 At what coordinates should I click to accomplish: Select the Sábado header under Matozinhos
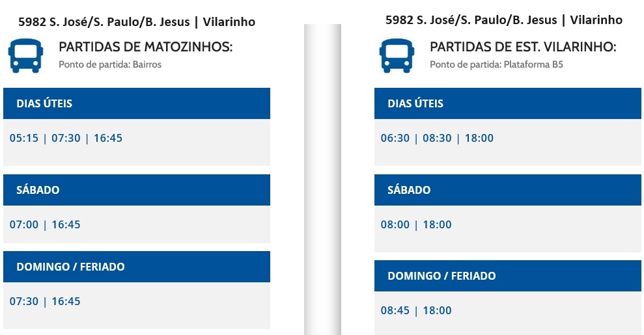137,190
